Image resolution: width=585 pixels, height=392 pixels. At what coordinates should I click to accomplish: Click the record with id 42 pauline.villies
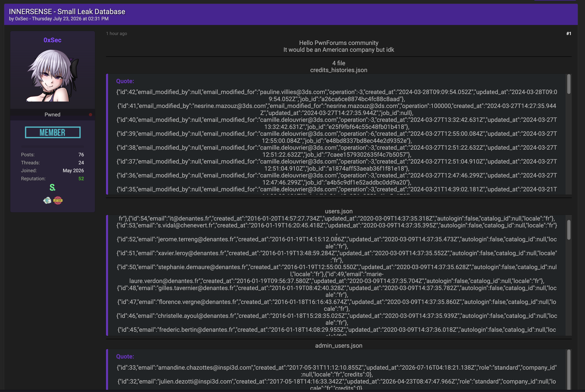tap(337, 95)
